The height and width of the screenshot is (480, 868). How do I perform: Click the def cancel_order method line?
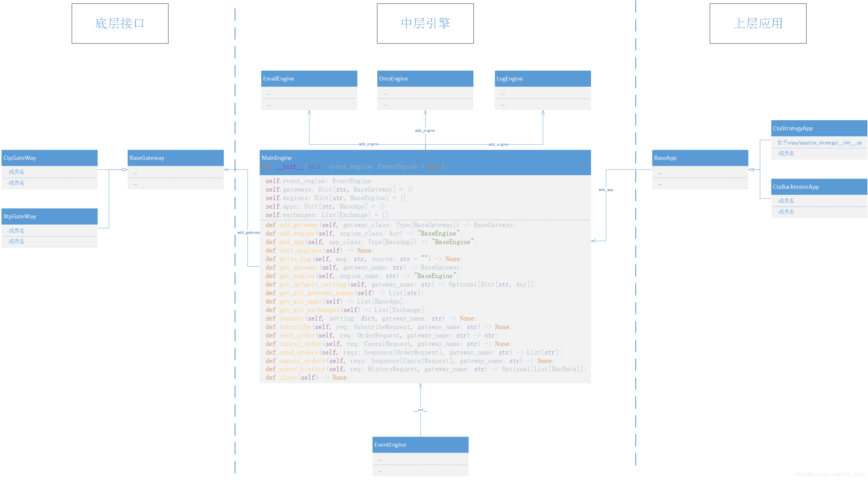(x=389, y=344)
